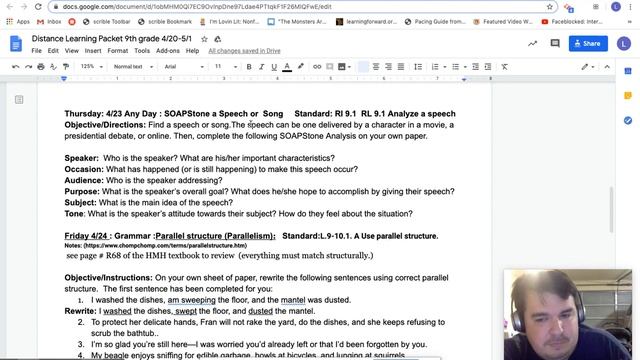The image size is (640, 360).
Task: Click the document's vertical scrollbar thumb
Action: tap(611, 209)
